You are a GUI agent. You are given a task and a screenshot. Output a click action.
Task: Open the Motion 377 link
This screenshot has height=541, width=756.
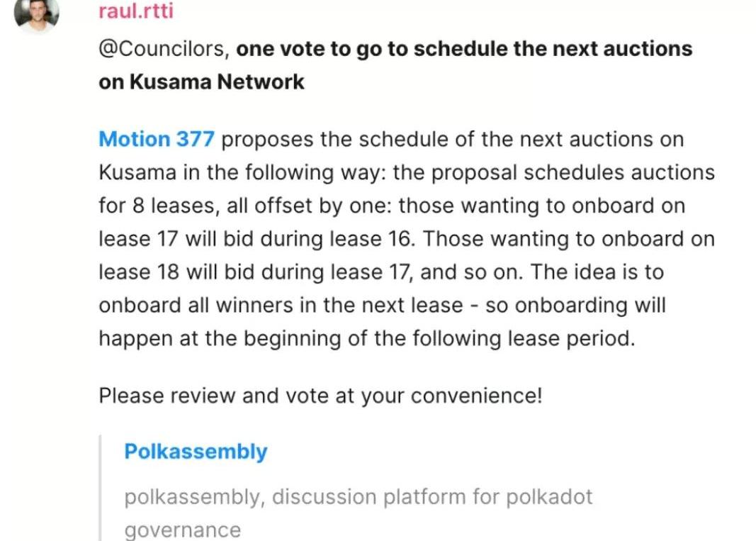click(156, 139)
